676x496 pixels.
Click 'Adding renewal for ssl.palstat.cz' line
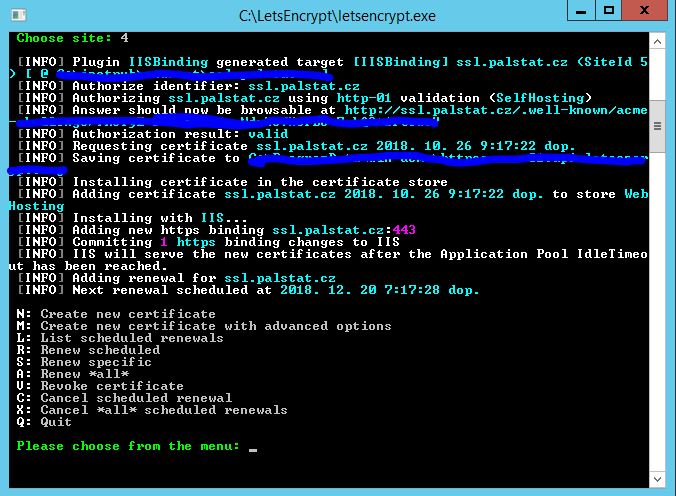pyautogui.click(x=176, y=278)
